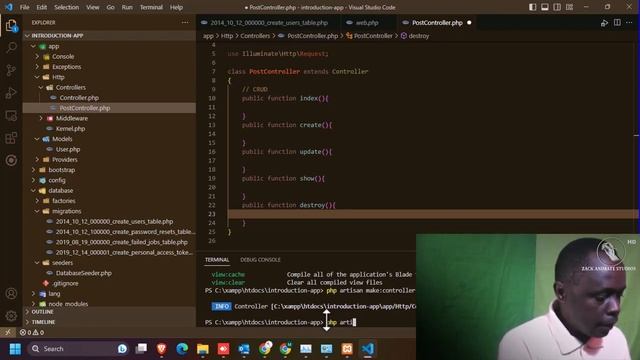Open the Help menu
The height and width of the screenshot is (360, 640).
pyautogui.click(x=176, y=7)
